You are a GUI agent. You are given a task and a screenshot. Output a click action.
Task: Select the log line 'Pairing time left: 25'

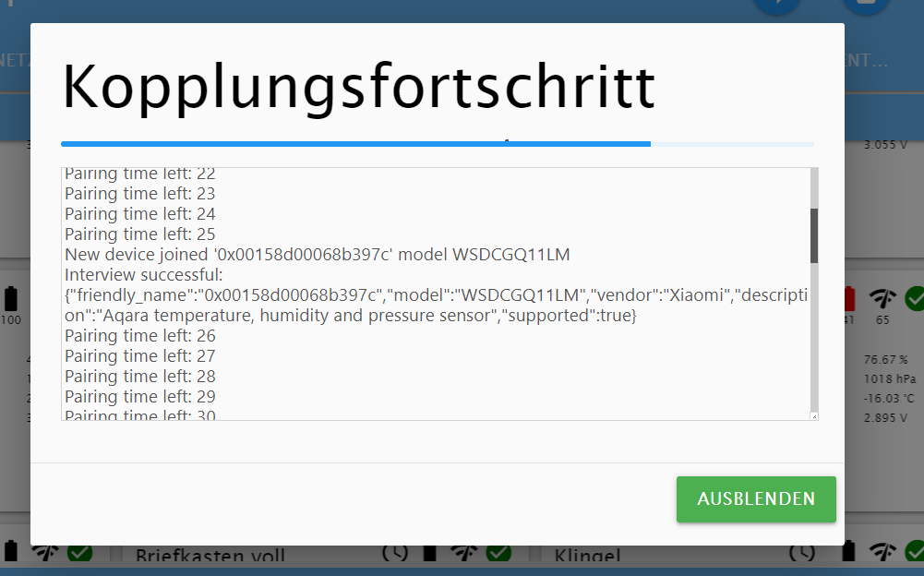pos(140,234)
